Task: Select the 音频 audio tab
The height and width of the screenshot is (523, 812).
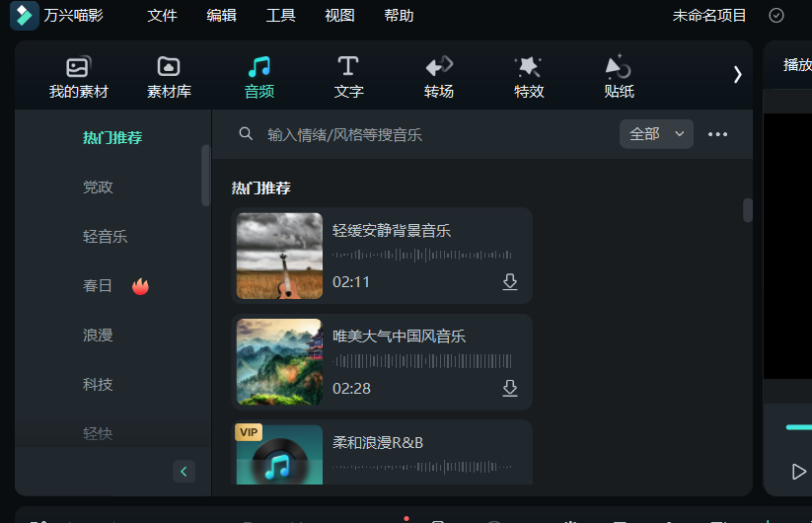Action: 258,77
